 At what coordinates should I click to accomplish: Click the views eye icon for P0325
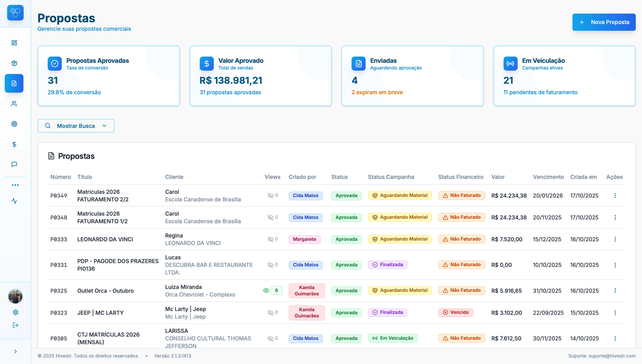266,290
